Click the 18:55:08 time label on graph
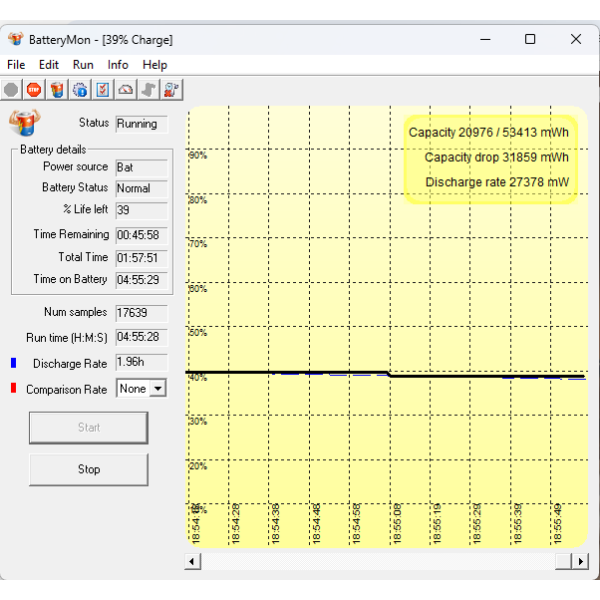 (x=397, y=523)
